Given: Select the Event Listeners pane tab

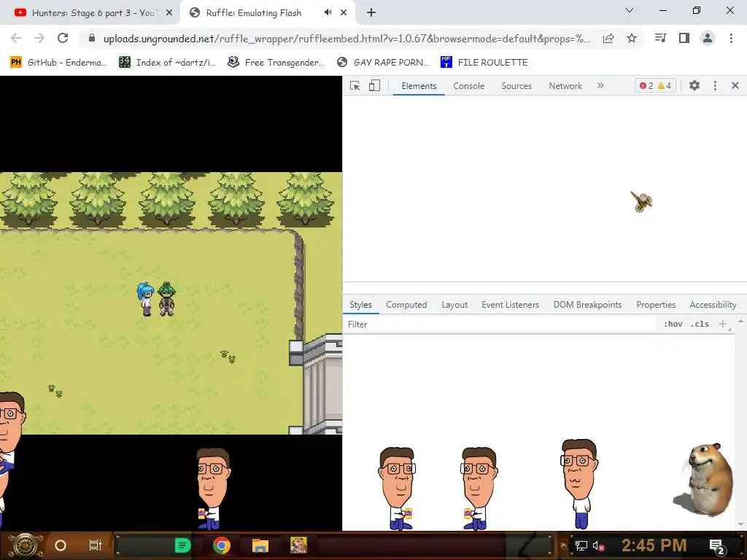Looking at the screenshot, I should click(x=510, y=305).
